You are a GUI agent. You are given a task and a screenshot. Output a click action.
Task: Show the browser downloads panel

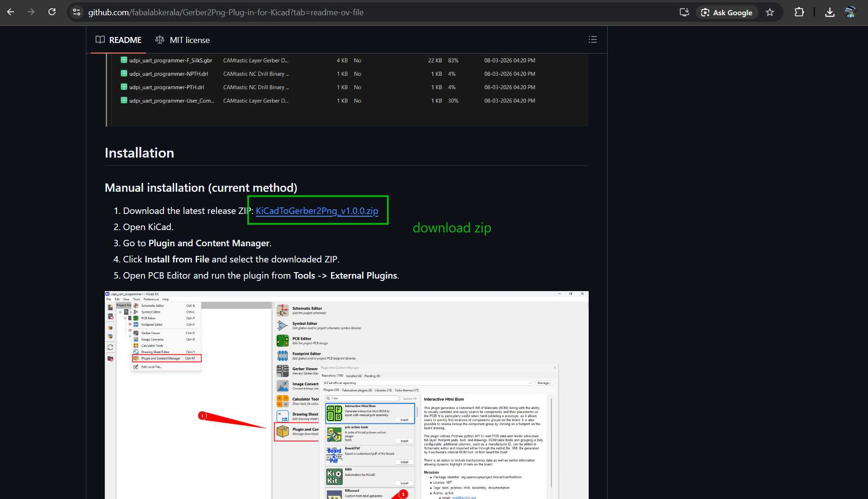[x=830, y=12]
